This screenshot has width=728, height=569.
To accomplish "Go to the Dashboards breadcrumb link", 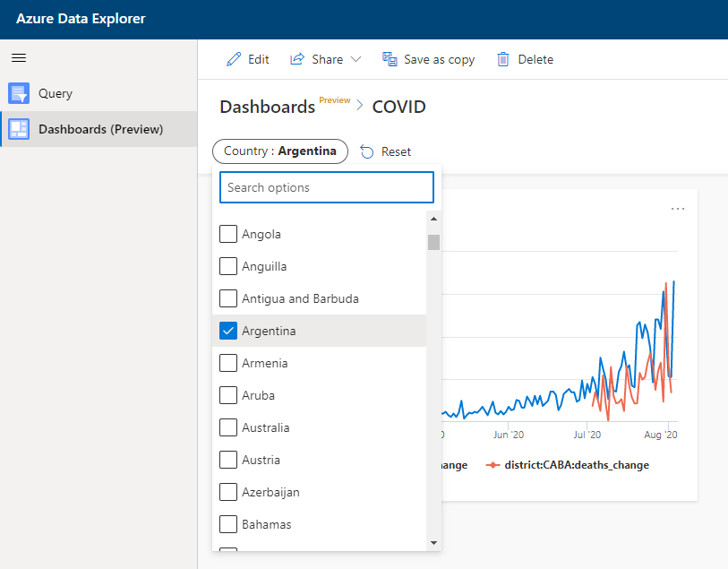I will tap(268, 107).
